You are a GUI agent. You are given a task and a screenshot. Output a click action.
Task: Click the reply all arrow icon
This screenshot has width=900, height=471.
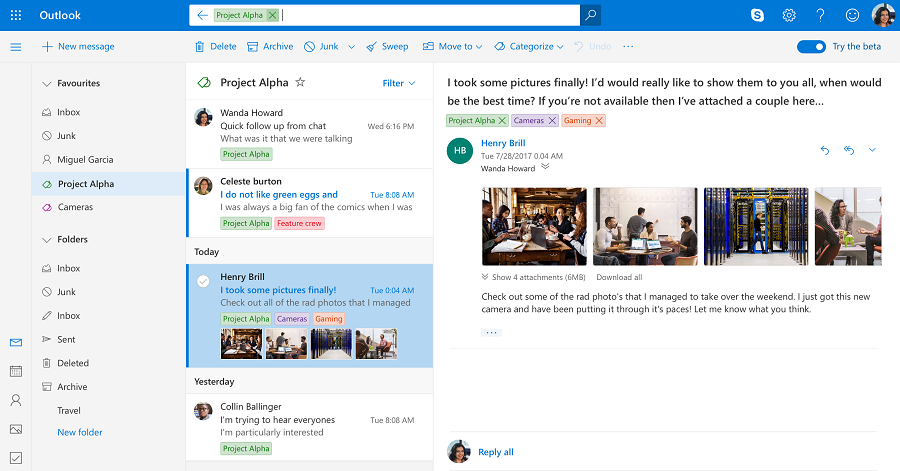[x=848, y=150]
